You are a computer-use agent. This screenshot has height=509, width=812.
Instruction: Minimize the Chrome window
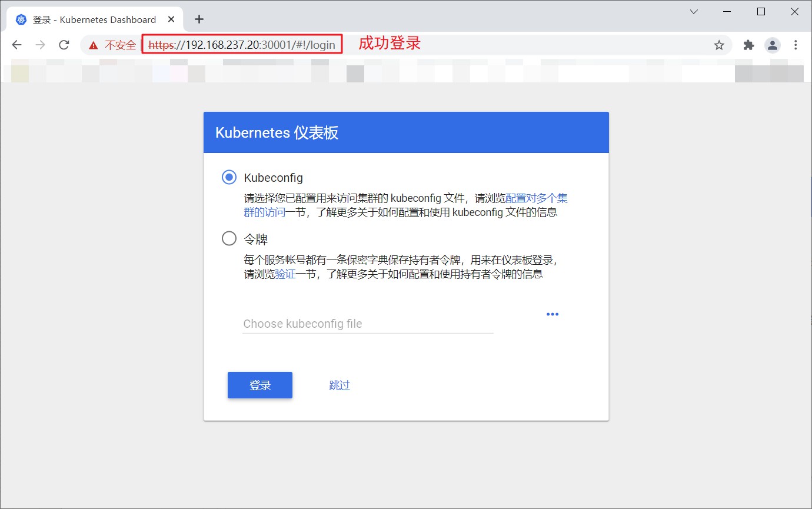[727, 12]
